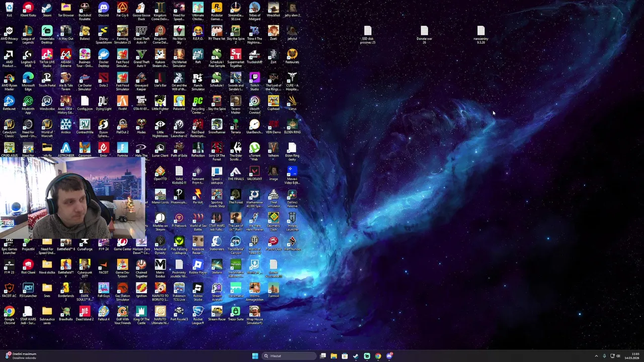Viewport: 644px width, 362px height.
Task: Open the taskbar volume control
Action: (x=618, y=356)
